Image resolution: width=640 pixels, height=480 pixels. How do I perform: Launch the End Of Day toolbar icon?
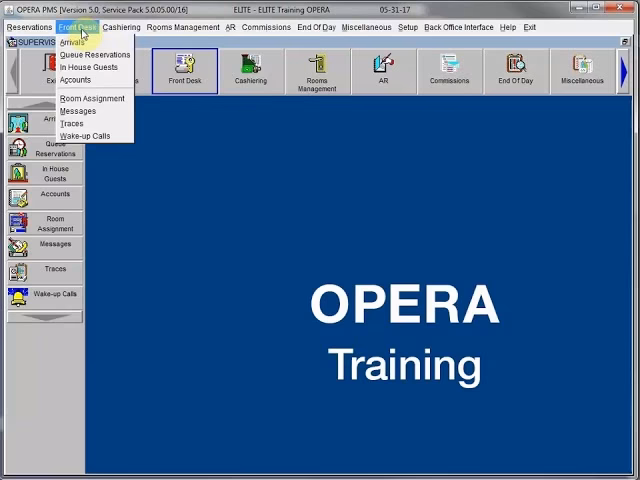pyautogui.click(x=516, y=69)
